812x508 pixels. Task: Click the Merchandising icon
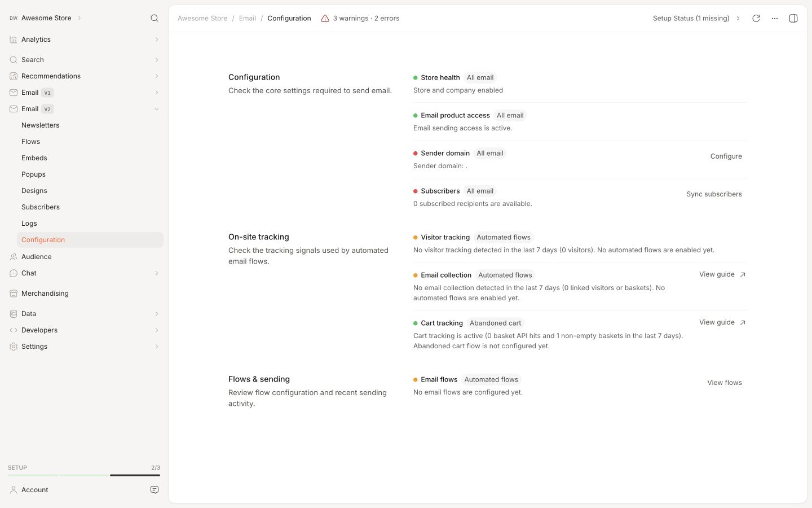(x=14, y=294)
